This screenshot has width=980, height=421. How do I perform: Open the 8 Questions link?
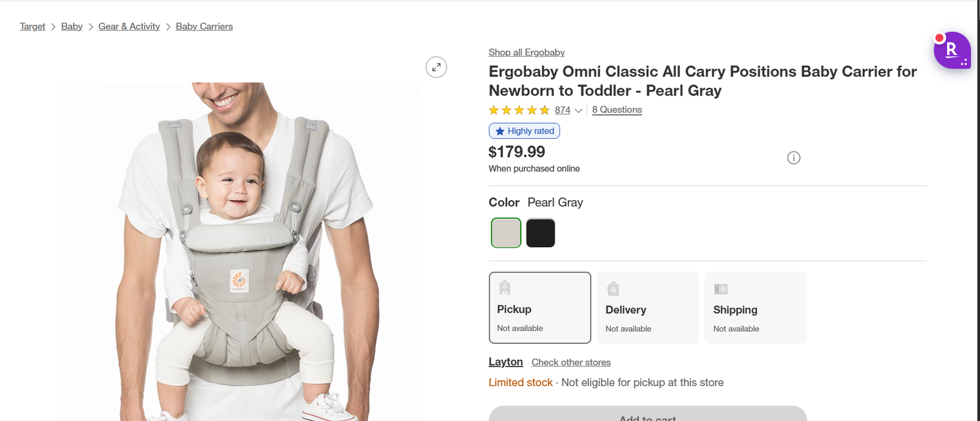click(617, 110)
